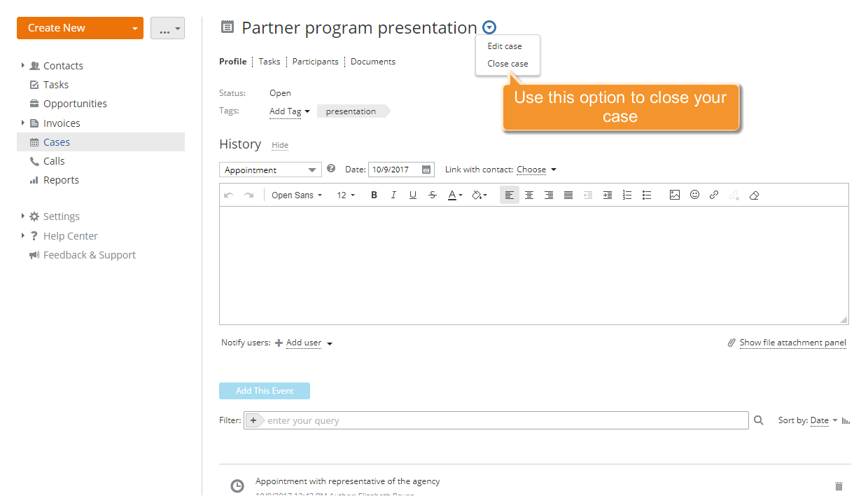Apply strikethrough formatting

click(x=433, y=195)
